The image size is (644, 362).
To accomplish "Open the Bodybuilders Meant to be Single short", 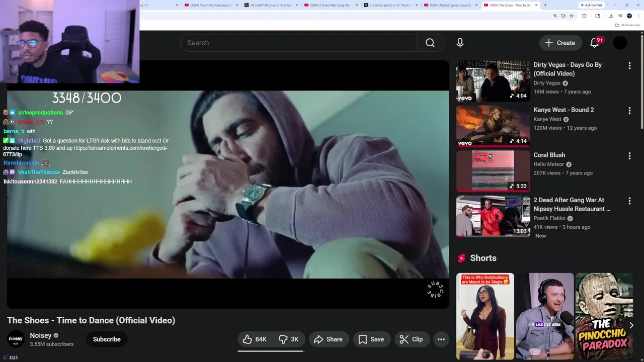I will click(x=485, y=316).
